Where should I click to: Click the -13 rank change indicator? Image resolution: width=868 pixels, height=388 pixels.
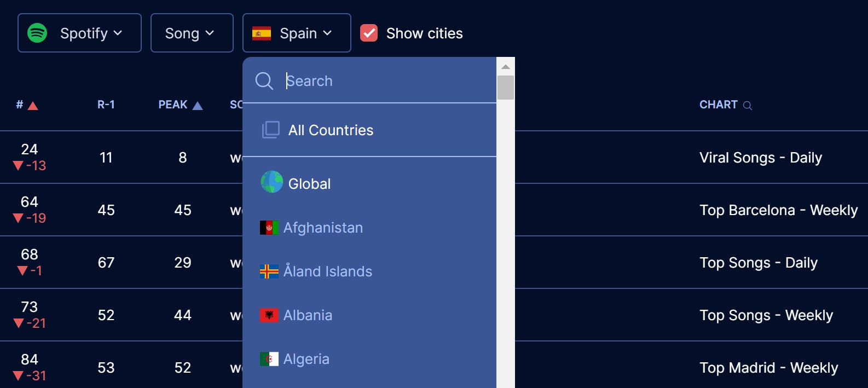pyautogui.click(x=30, y=165)
